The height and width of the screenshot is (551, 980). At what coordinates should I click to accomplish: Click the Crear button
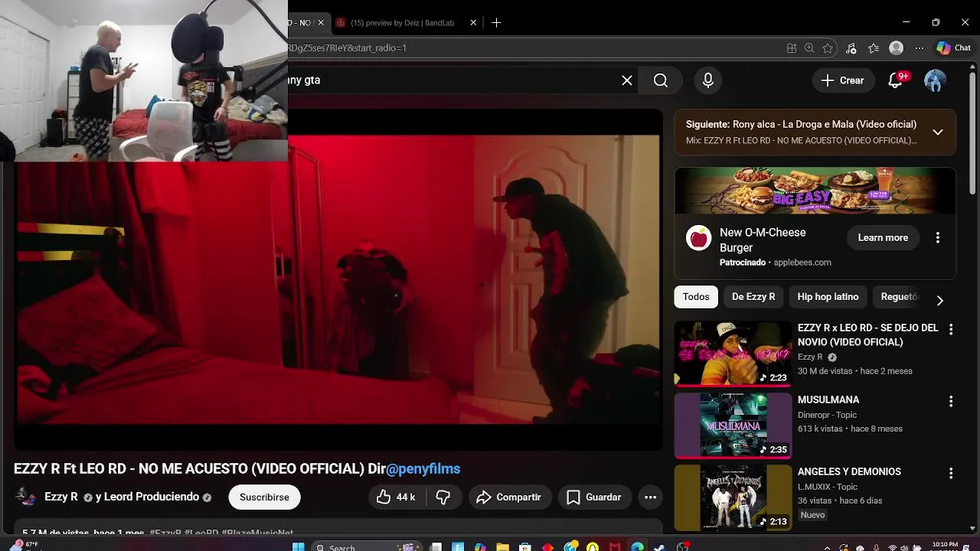(x=843, y=80)
